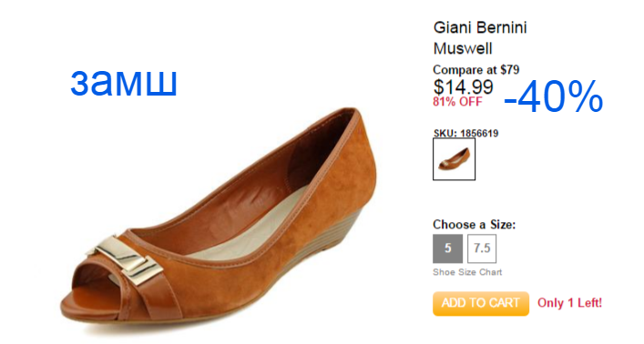
Task: Select size 5
Action: (447, 248)
